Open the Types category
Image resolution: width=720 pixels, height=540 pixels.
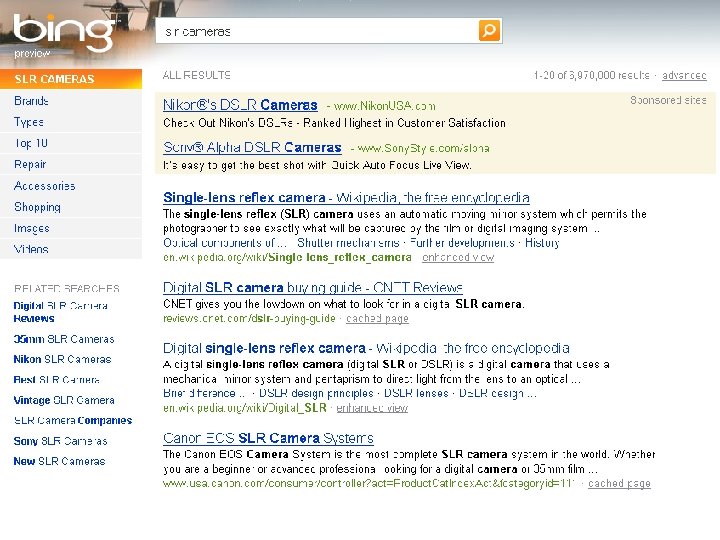click(28, 122)
